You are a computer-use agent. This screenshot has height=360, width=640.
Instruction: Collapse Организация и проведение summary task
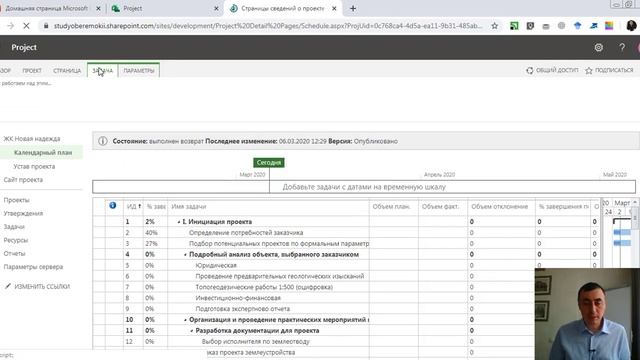(185, 320)
